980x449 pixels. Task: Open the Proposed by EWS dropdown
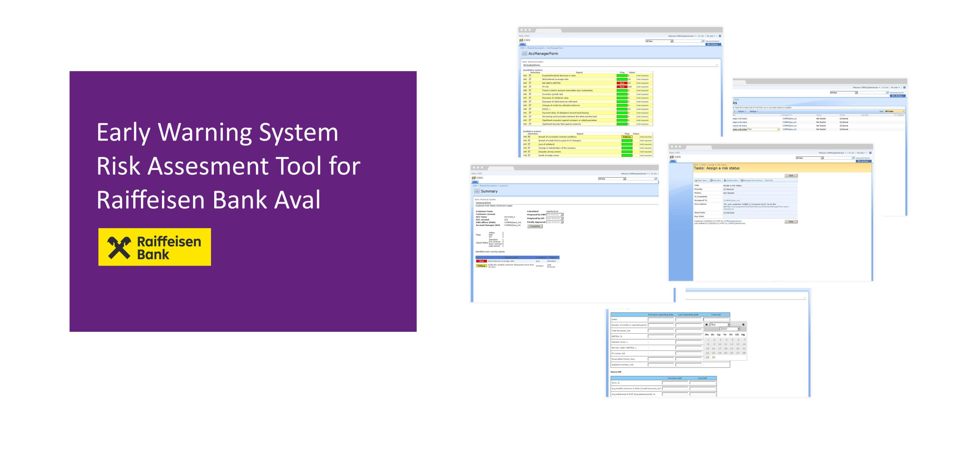(555, 215)
